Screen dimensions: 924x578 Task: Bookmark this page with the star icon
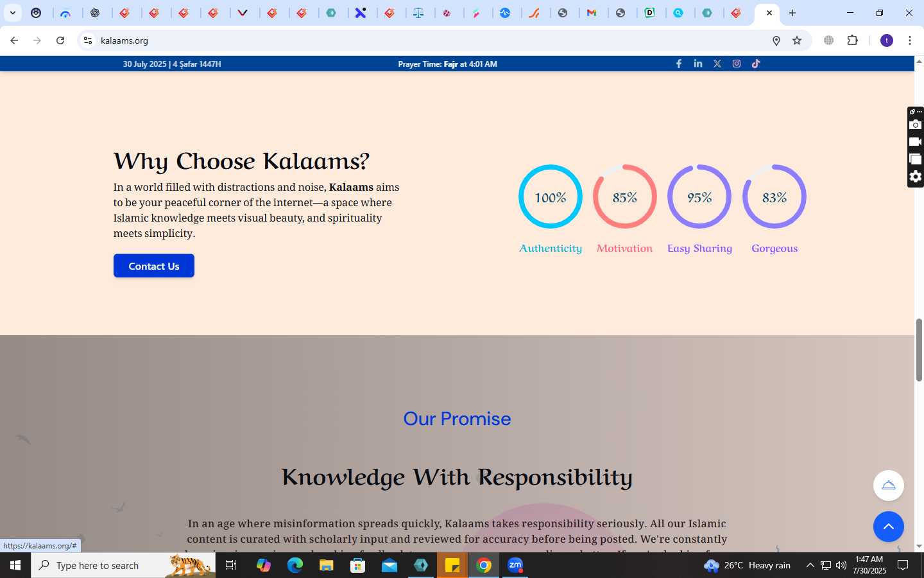pos(797,40)
